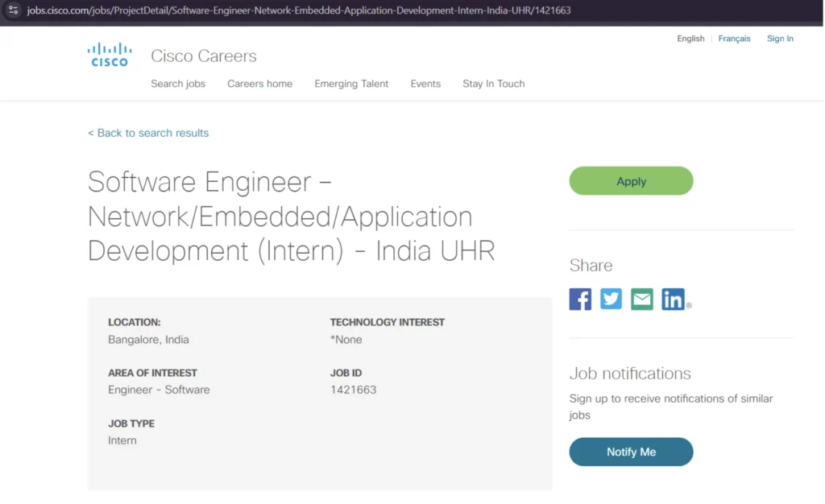The height and width of the screenshot is (504, 825).
Task: Open Search jobs menu item
Action: (x=178, y=84)
